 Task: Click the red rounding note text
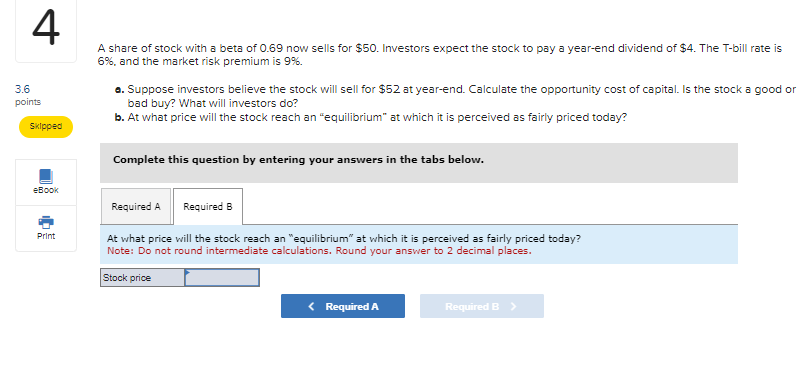[x=319, y=251]
